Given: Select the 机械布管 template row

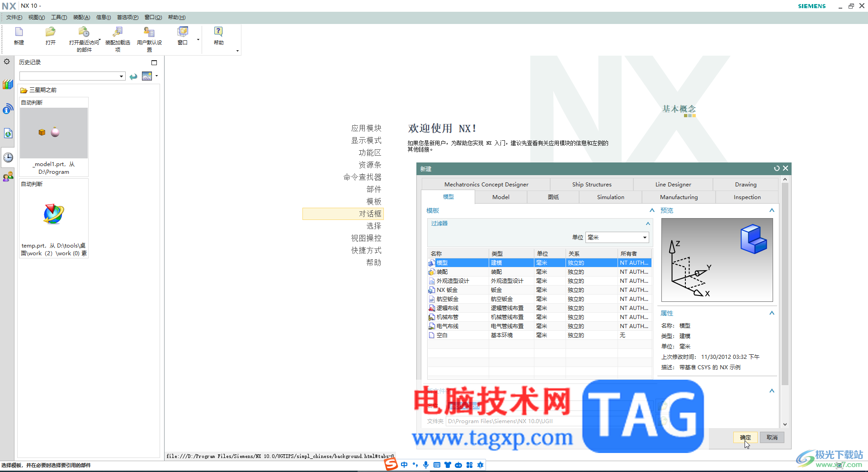Looking at the screenshot, I should (x=539, y=317).
